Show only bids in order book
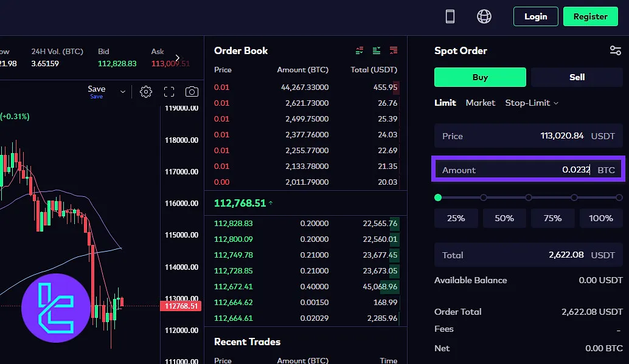The width and height of the screenshot is (629, 364). [377, 50]
